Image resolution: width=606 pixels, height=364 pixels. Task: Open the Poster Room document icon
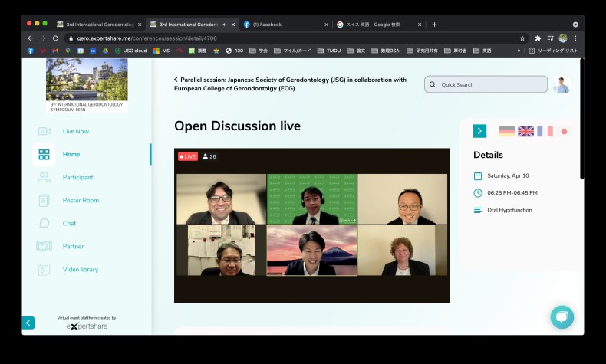(x=44, y=200)
